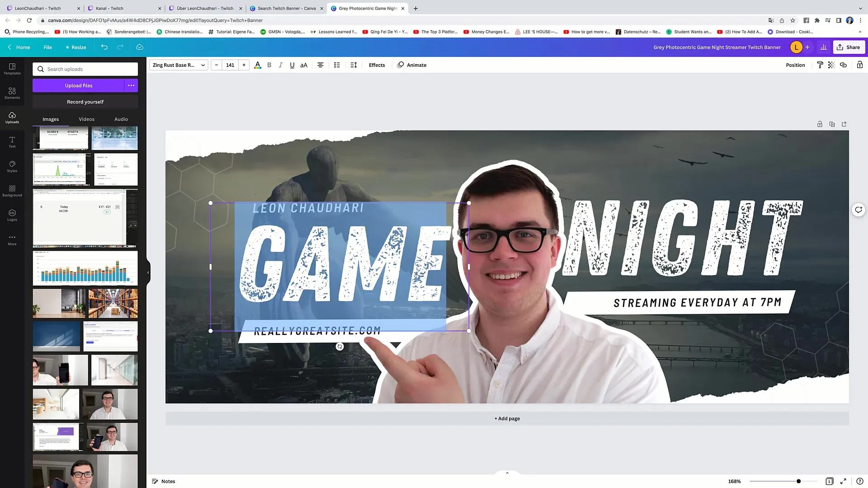Switch to the Images tab
The height and width of the screenshot is (488, 868).
[x=51, y=119]
